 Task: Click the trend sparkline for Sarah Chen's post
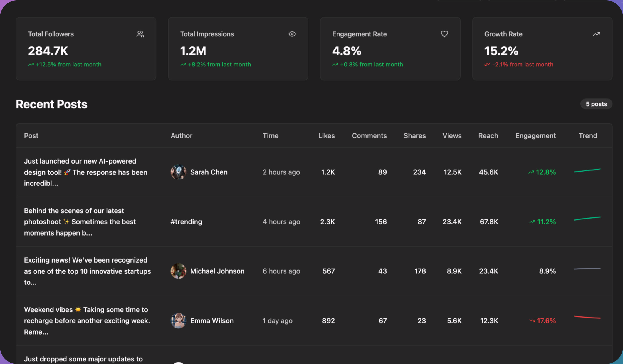point(587,170)
